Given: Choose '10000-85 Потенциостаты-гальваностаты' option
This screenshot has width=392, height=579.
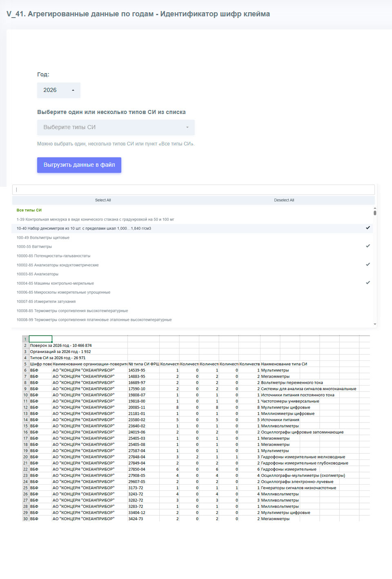Looking at the screenshot, I should (x=53, y=256).
